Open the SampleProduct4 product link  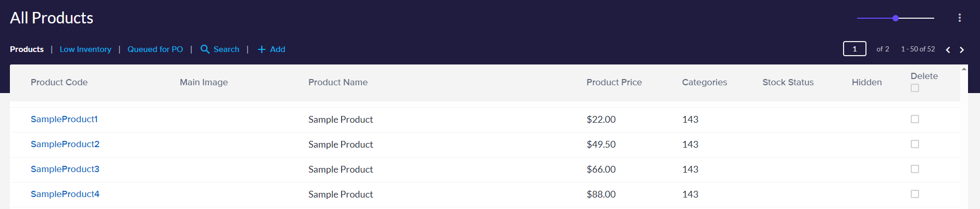tap(65, 194)
